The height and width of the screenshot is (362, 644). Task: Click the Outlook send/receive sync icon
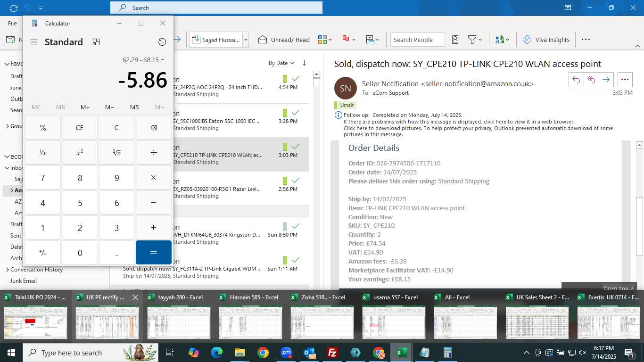14,8
